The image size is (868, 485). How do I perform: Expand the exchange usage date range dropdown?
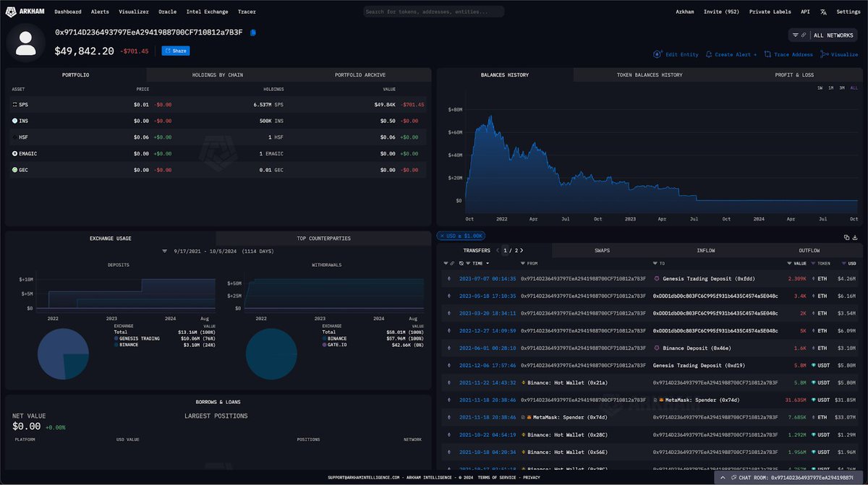164,251
